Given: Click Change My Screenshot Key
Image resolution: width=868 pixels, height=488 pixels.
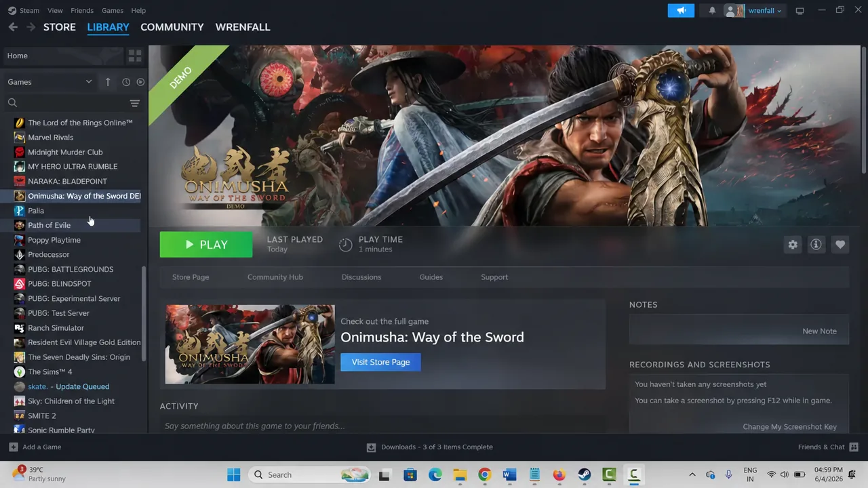Looking at the screenshot, I should tap(790, 427).
